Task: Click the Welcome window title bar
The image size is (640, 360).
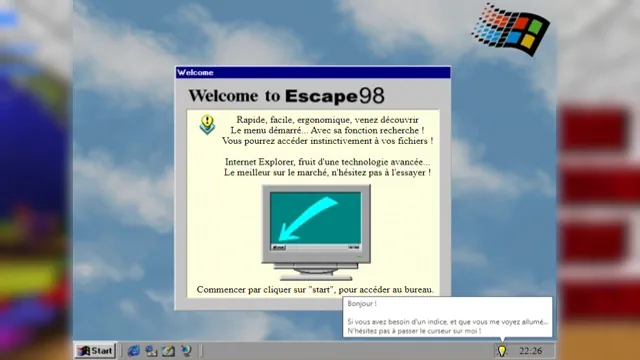Action: [313, 72]
